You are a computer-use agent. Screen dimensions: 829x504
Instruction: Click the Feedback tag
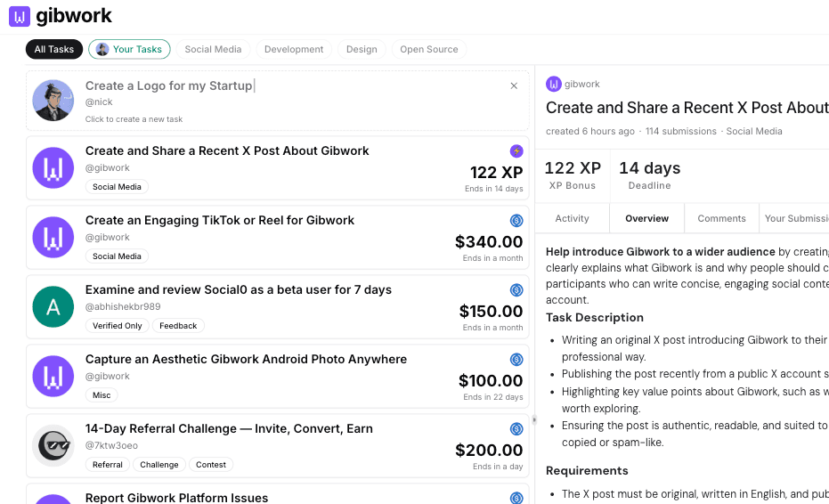point(178,326)
